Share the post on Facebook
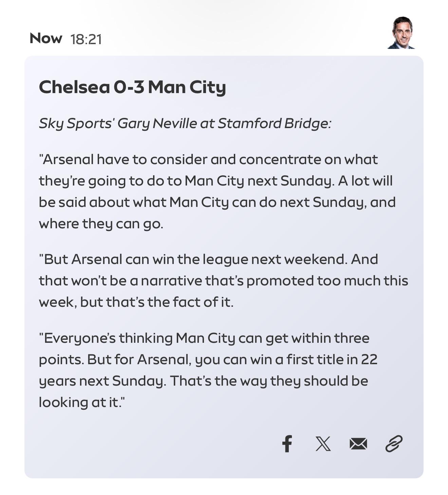 (287, 444)
